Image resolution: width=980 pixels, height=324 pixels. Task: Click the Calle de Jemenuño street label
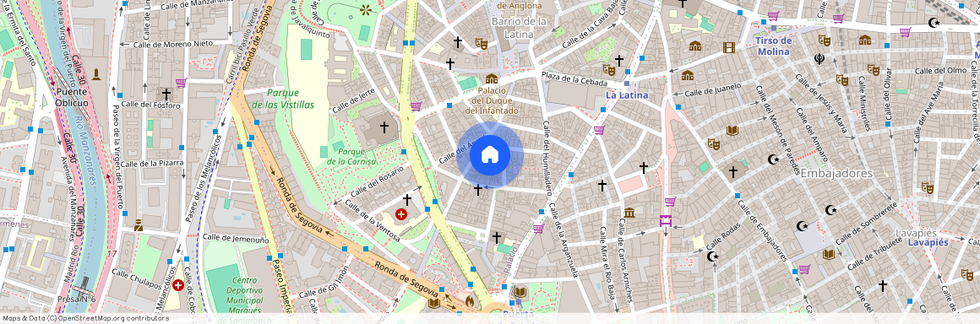(x=236, y=239)
